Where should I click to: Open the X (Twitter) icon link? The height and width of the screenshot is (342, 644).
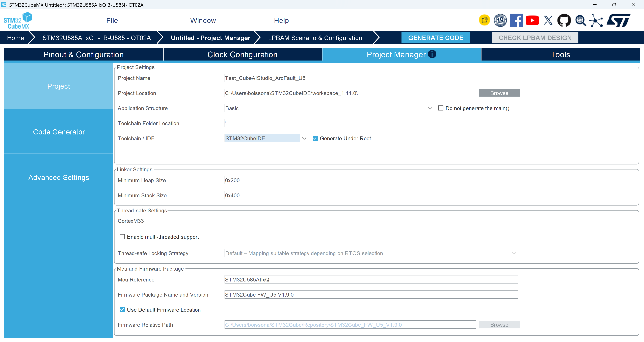pos(548,20)
